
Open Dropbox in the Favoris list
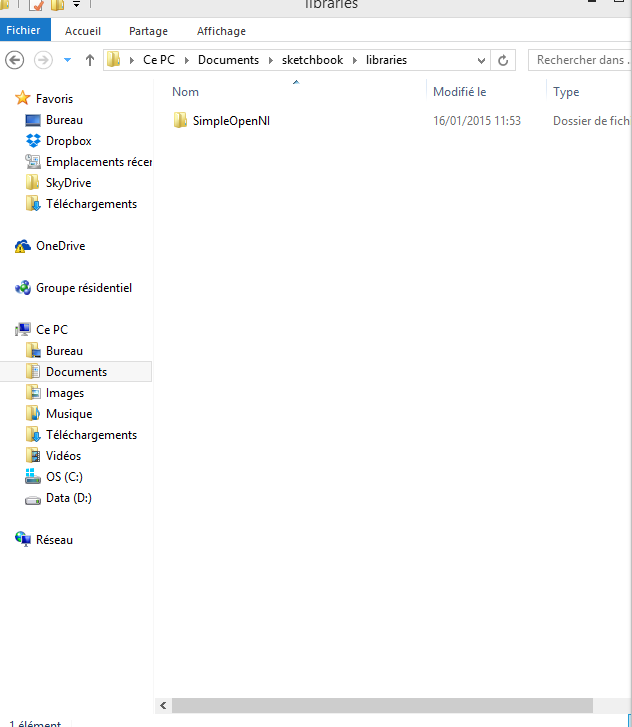coord(68,141)
